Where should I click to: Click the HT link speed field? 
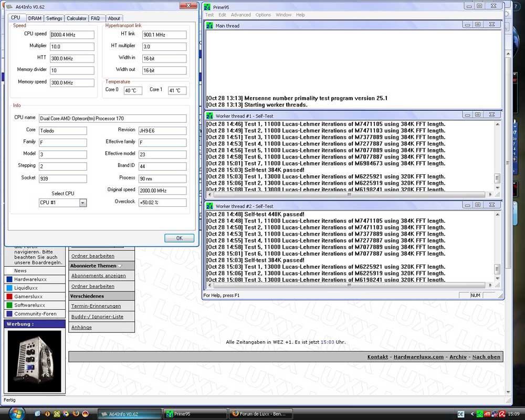pos(164,35)
